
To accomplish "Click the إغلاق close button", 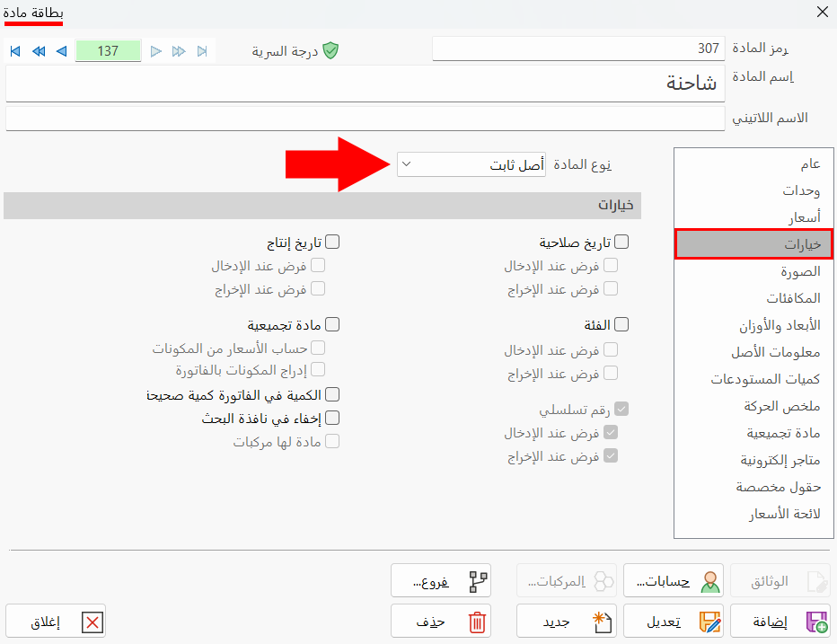I will (x=56, y=621).
